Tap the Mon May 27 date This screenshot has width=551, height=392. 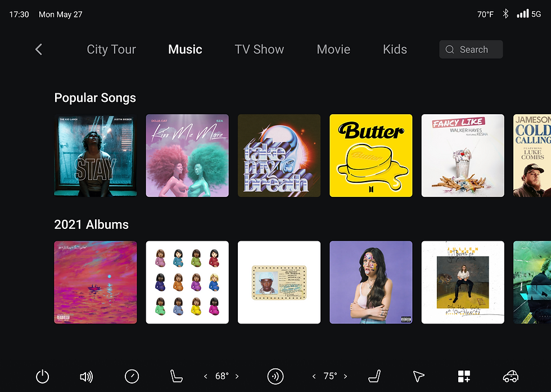click(x=61, y=15)
